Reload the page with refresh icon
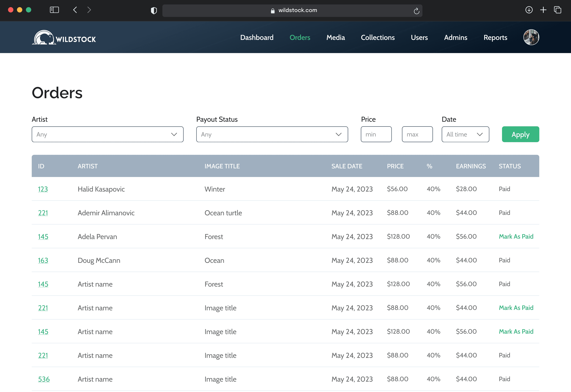Screen dimensions: 571x392 416,11
